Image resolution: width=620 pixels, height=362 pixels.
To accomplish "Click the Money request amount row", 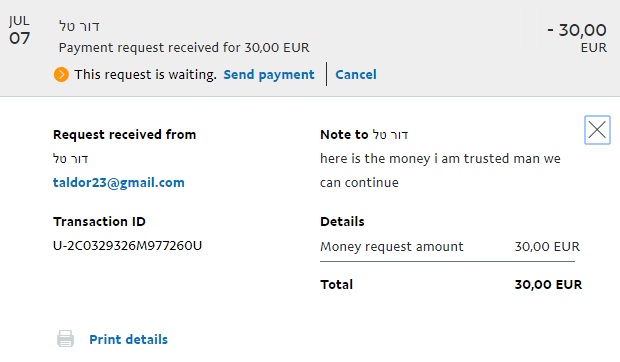I will click(450, 247).
